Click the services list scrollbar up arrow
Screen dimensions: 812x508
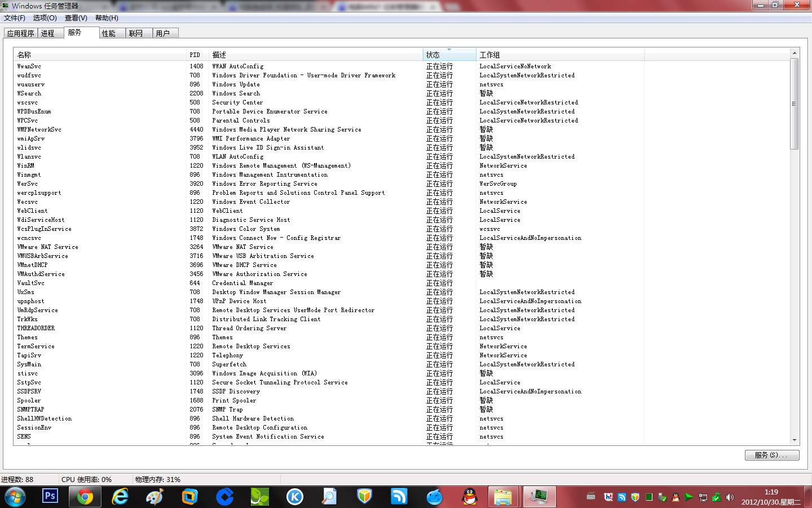[x=795, y=53]
